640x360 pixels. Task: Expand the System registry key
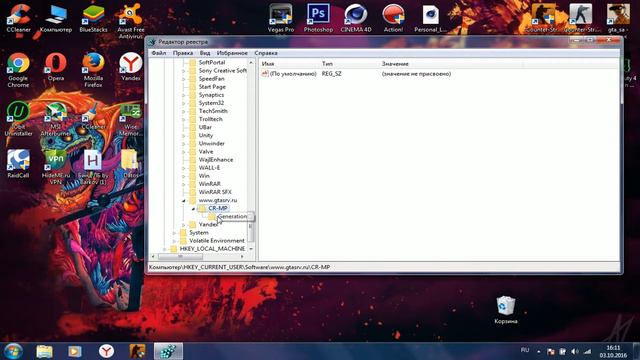pos(174,233)
